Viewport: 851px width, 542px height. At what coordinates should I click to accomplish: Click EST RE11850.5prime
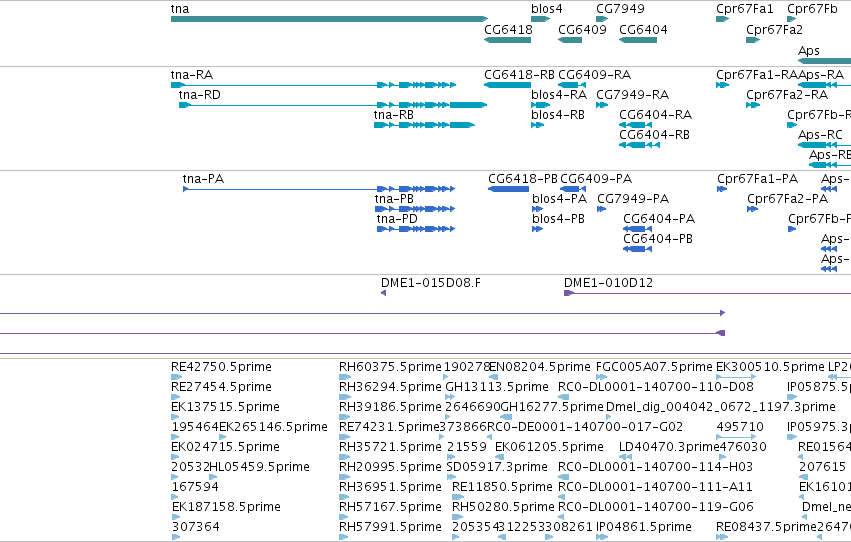click(502, 487)
